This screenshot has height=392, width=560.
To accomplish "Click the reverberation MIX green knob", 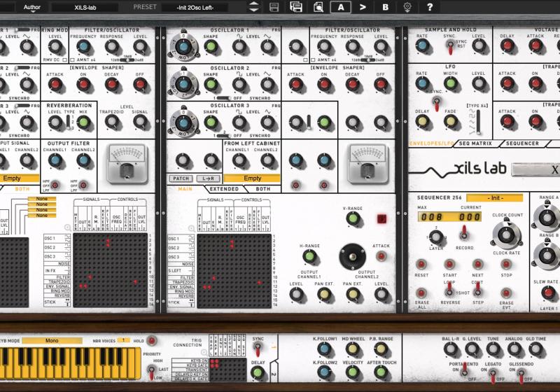I will pos(83,122).
